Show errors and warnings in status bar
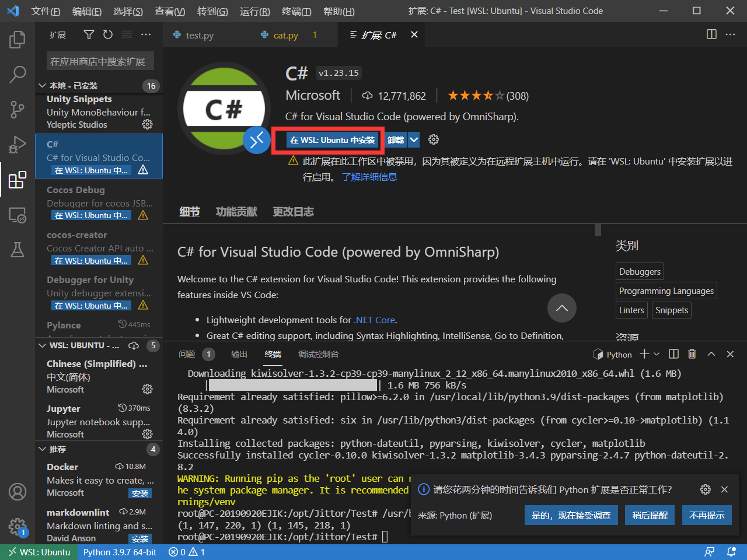 tap(187, 552)
